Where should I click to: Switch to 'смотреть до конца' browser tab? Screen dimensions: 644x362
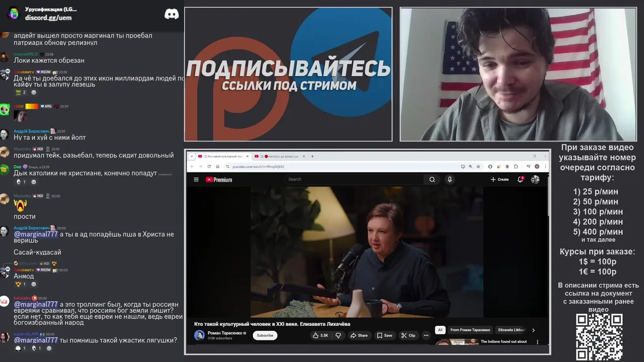tap(280, 156)
